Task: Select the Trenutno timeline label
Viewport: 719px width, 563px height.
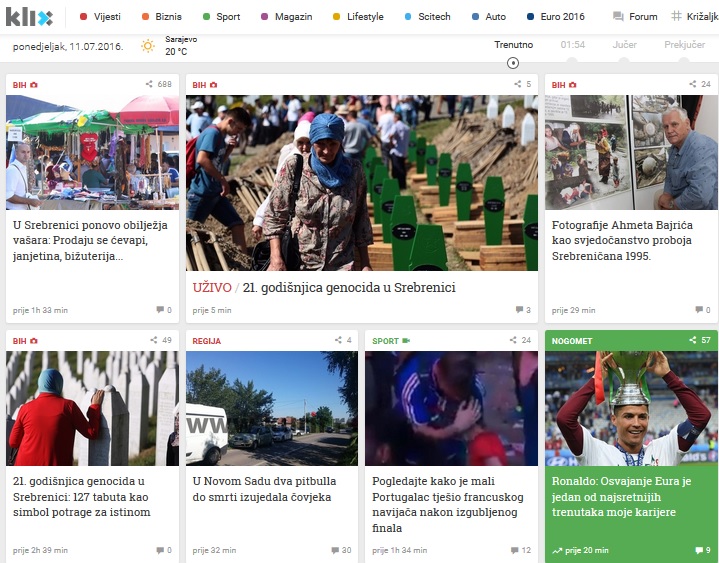Action: click(x=513, y=45)
